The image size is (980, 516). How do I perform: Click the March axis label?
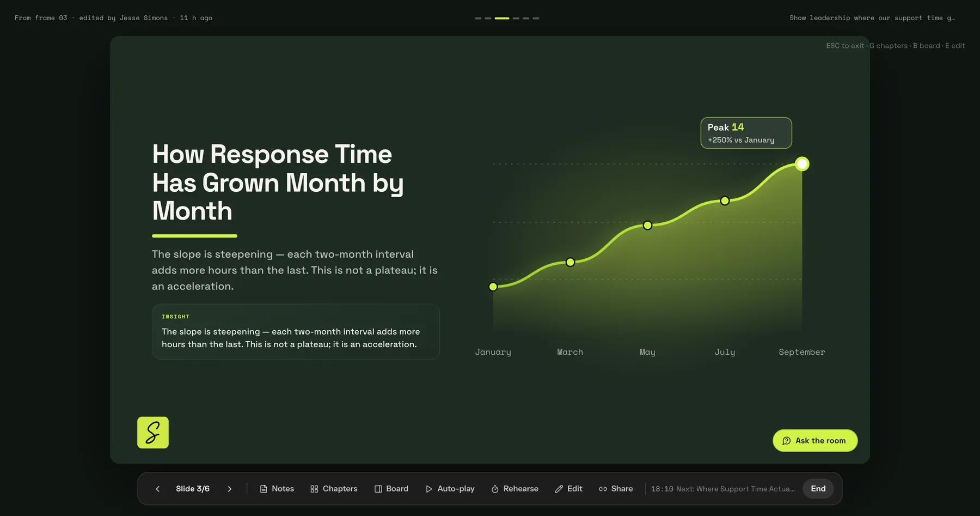570,352
